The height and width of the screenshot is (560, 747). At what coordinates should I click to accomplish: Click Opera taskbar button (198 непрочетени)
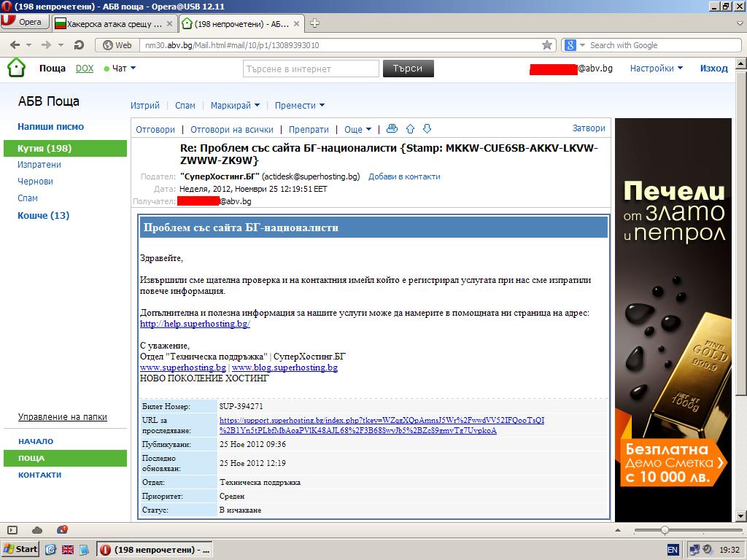(x=155, y=550)
